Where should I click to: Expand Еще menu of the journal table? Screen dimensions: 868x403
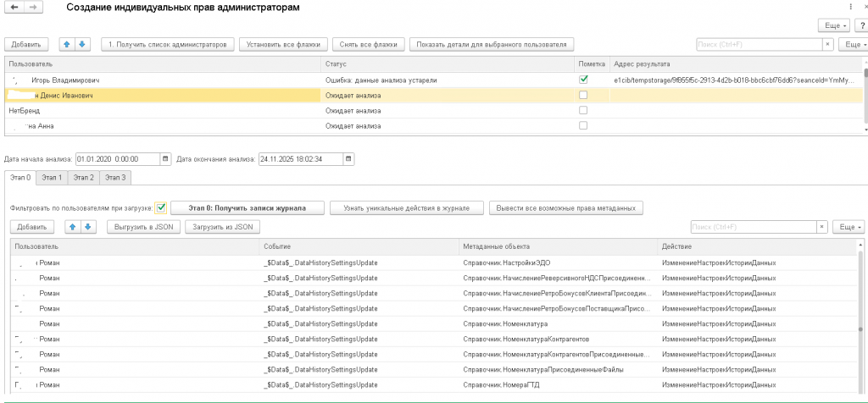(x=848, y=227)
